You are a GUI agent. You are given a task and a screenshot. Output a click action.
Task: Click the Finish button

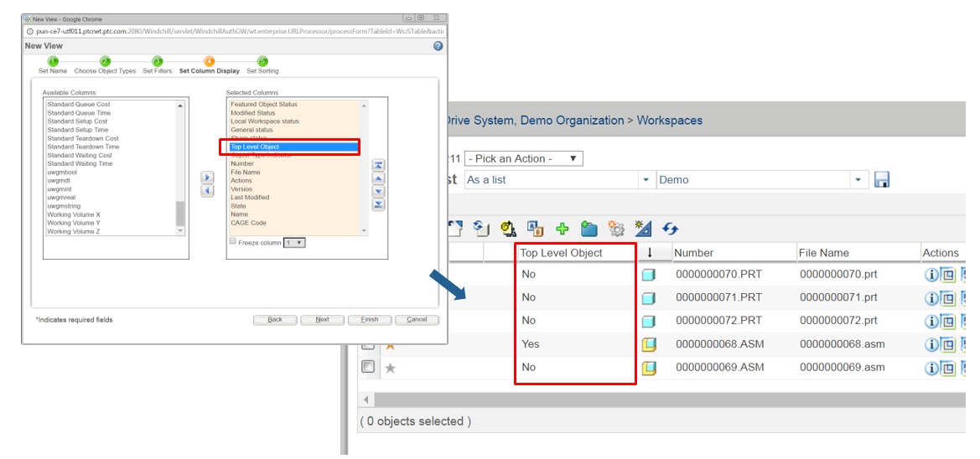(370, 320)
